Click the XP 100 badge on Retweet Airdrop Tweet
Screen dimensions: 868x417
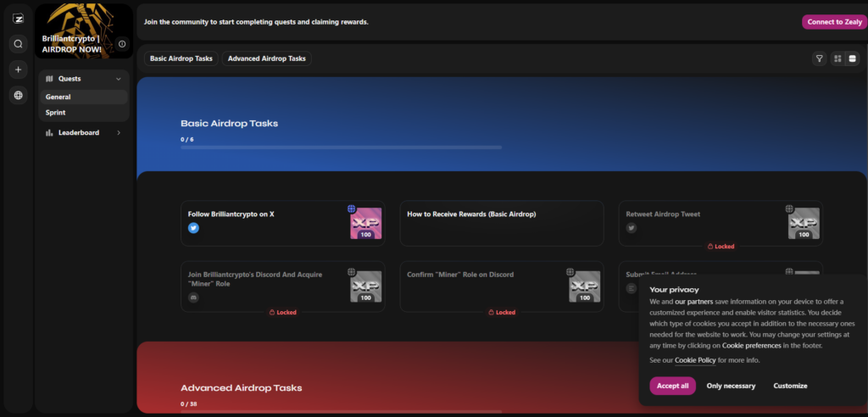(804, 223)
